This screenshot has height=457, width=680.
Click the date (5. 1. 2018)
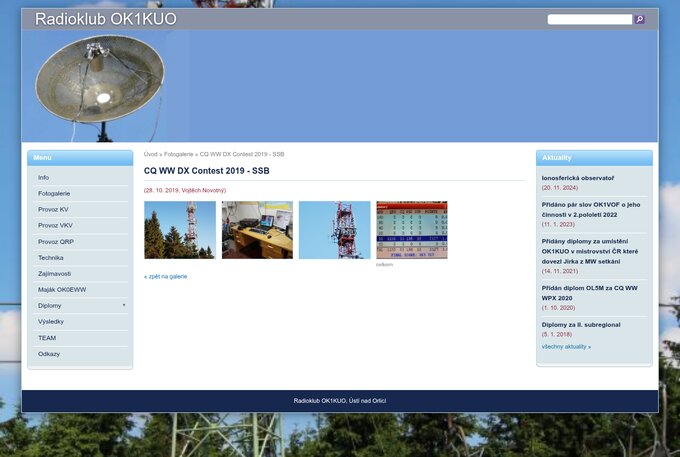557,334
